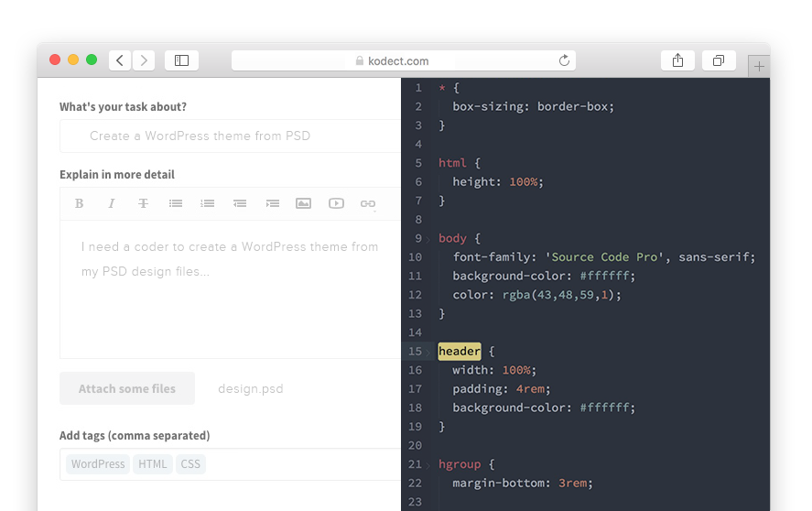This screenshot has width=812, height=511.
Task: Click the task title input field
Action: [231, 136]
